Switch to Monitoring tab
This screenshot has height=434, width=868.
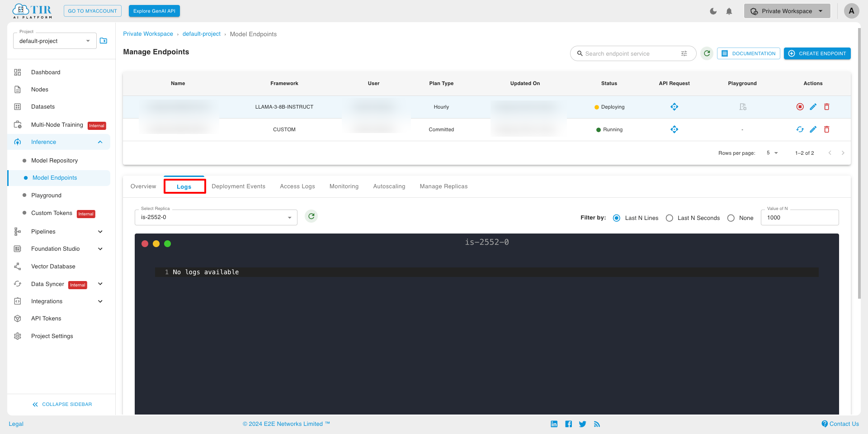point(344,186)
